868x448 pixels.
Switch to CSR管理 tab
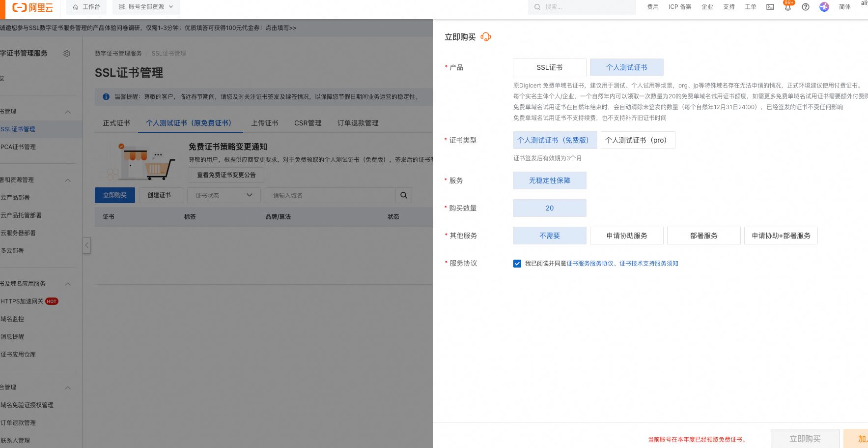(x=308, y=123)
